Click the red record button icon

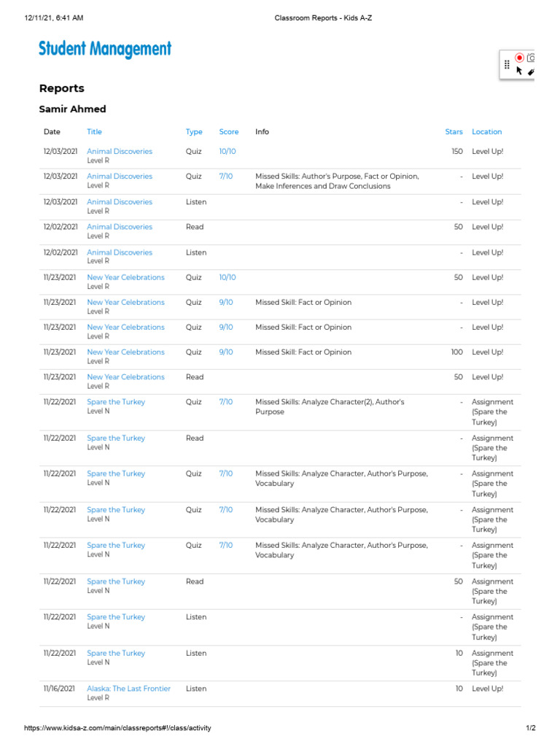(519, 58)
